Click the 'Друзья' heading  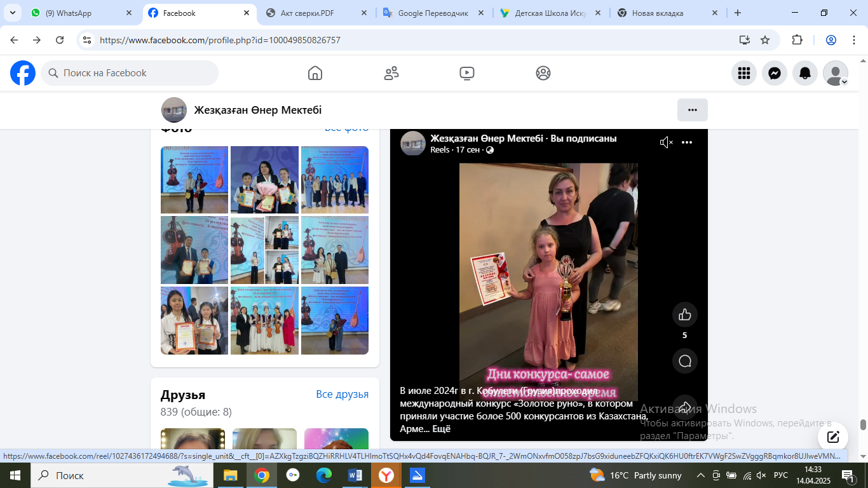(x=183, y=395)
